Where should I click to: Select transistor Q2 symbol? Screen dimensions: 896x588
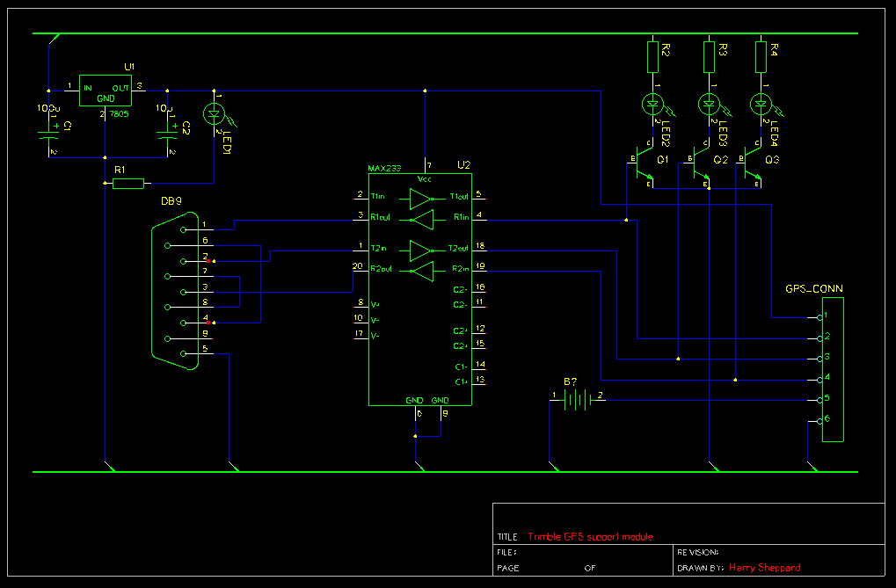[699, 163]
